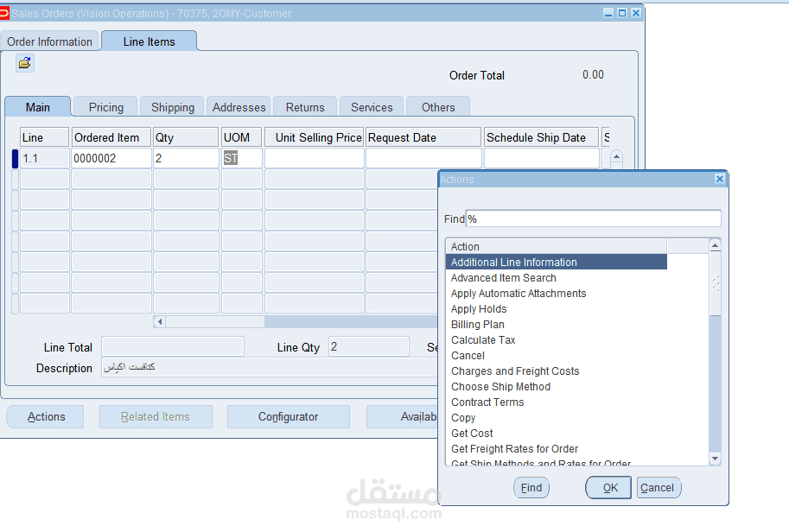
Task: Select Billing Plan action
Action: tap(556, 325)
